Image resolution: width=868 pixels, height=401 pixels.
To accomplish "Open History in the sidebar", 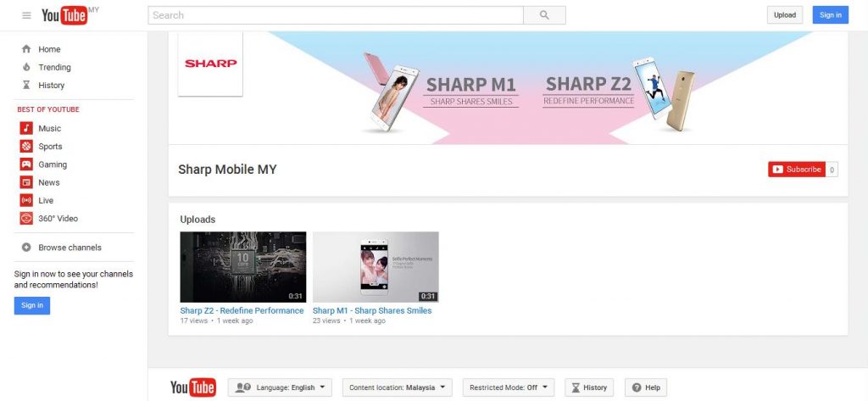I will [x=51, y=86].
